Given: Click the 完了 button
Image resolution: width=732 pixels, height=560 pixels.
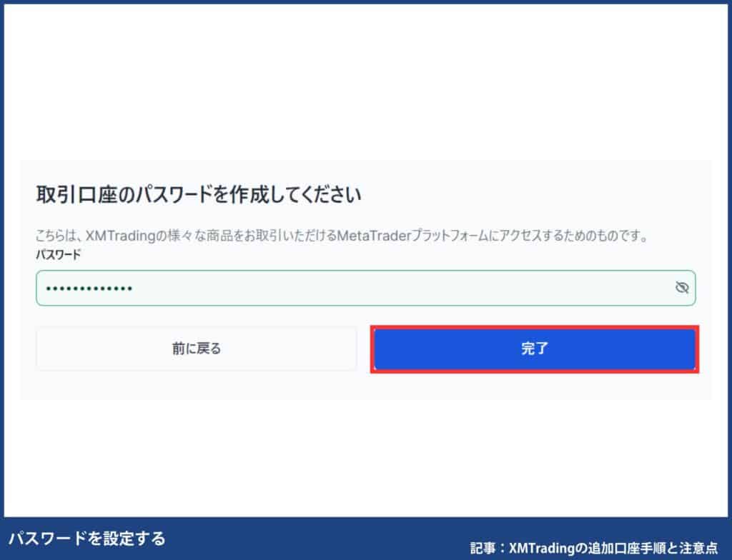Looking at the screenshot, I should pos(535,349).
